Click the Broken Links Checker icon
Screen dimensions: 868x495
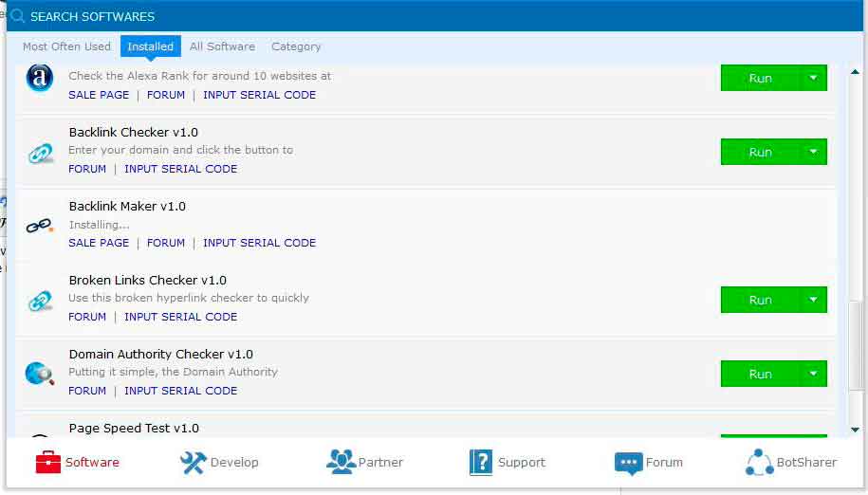[40, 301]
